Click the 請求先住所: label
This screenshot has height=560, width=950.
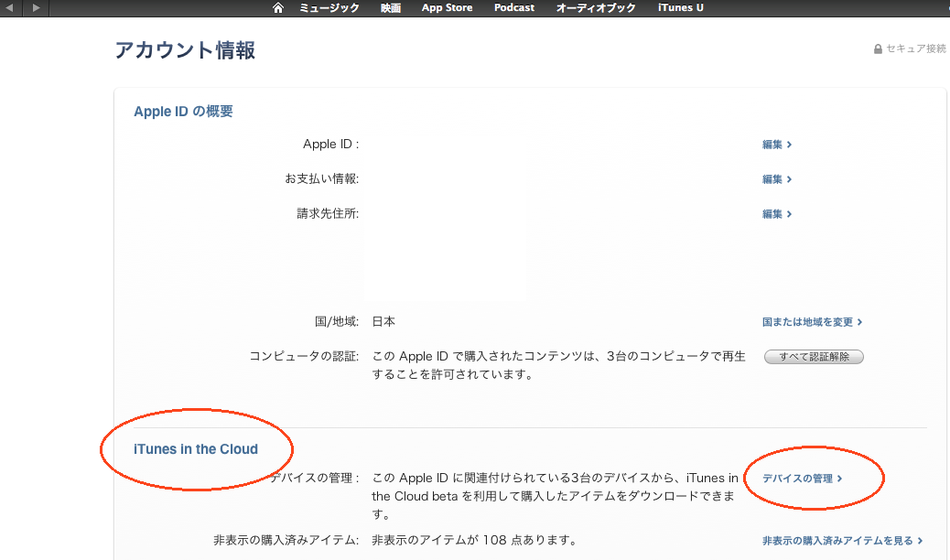click(328, 213)
